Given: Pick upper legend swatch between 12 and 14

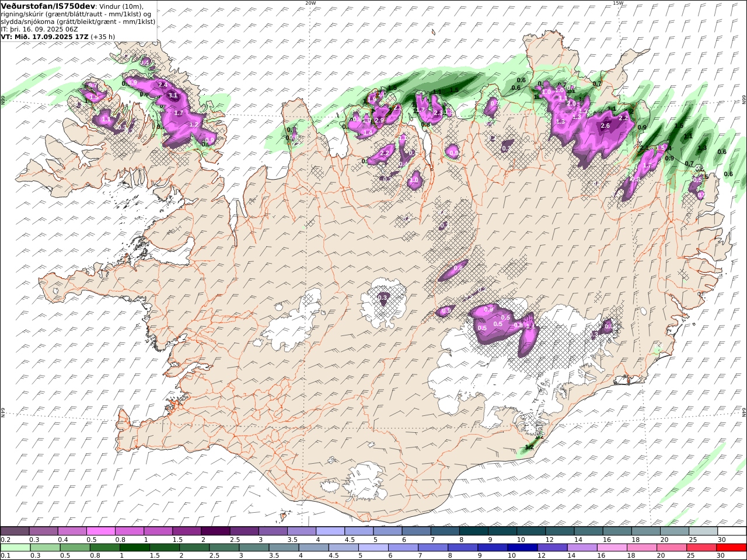Looking at the screenshot, I should [559, 531].
